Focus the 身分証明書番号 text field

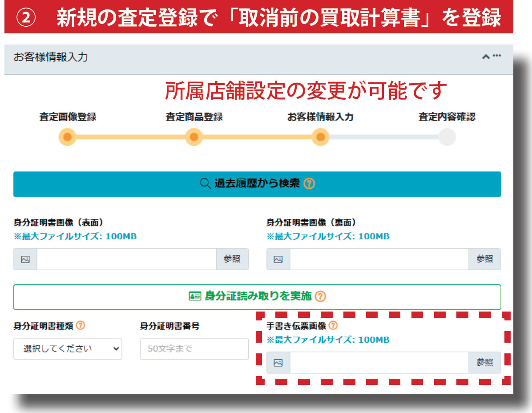tap(194, 349)
